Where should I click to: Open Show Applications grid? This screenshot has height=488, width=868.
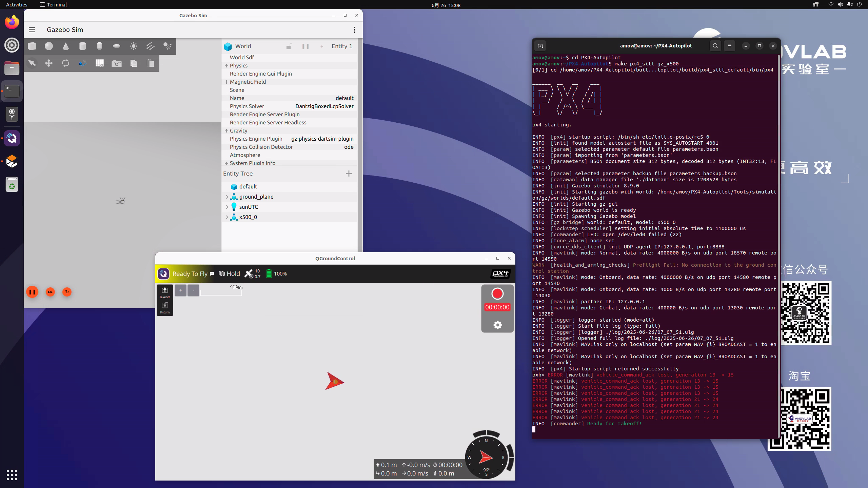click(x=12, y=475)
